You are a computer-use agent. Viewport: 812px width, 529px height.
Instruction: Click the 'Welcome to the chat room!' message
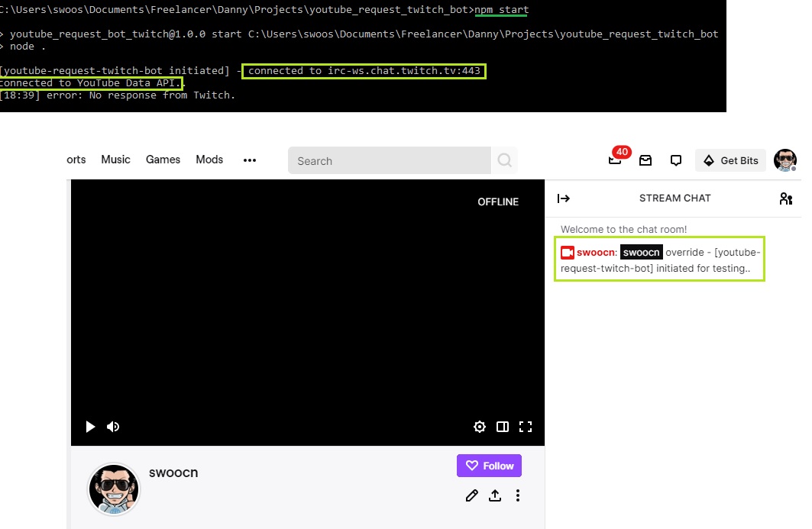pos(623,229)
